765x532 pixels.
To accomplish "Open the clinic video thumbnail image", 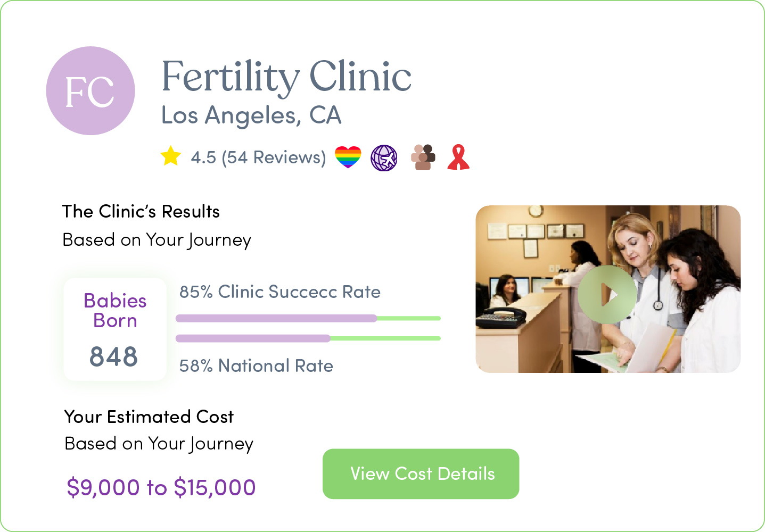I will [x=608, y=289].
